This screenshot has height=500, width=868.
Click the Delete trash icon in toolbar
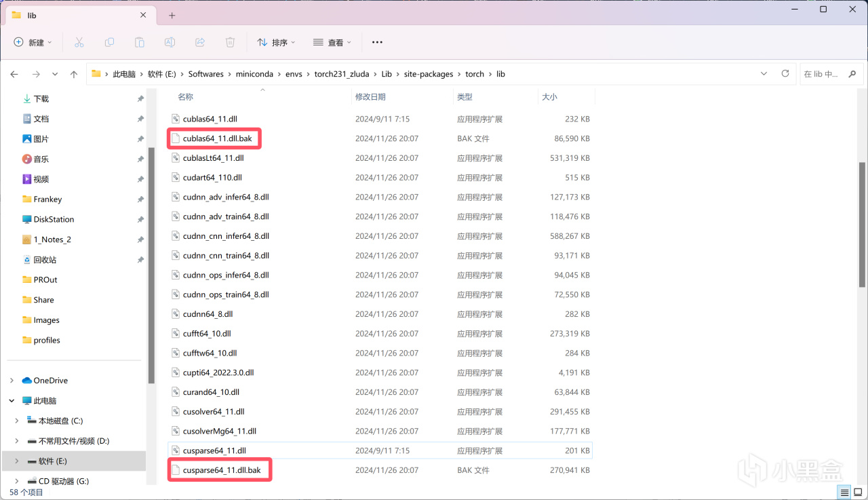coord(230,42)
